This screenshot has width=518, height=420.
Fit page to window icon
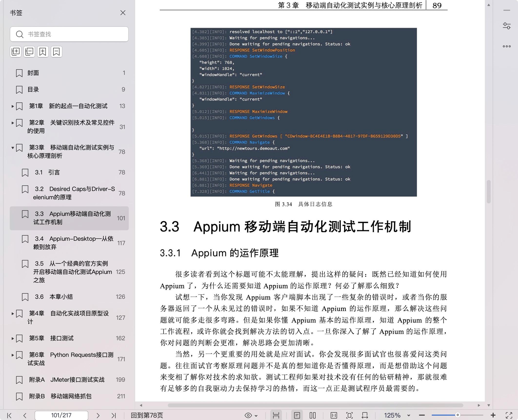[x=349, y=415]
